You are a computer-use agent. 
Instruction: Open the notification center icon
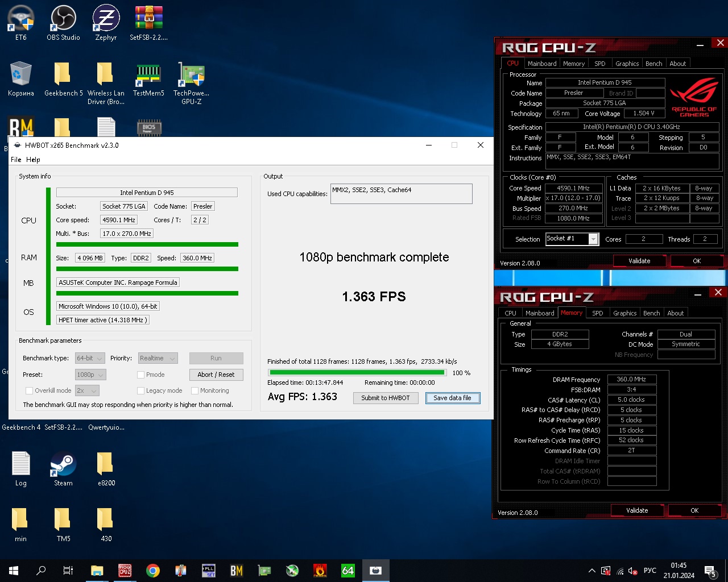point(710,571)
